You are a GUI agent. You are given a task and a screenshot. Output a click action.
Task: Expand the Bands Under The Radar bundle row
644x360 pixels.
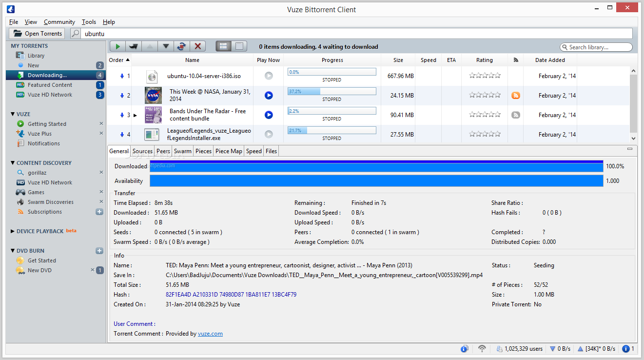point(135,115)
